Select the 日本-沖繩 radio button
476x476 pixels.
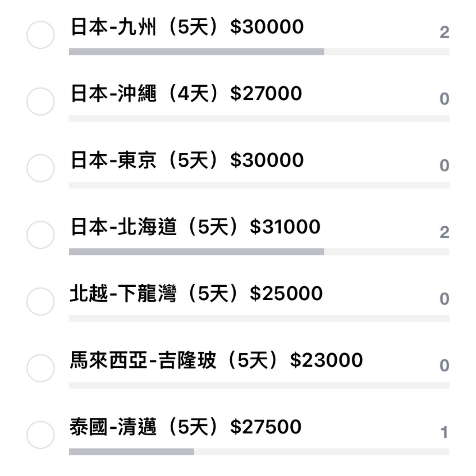40,102
